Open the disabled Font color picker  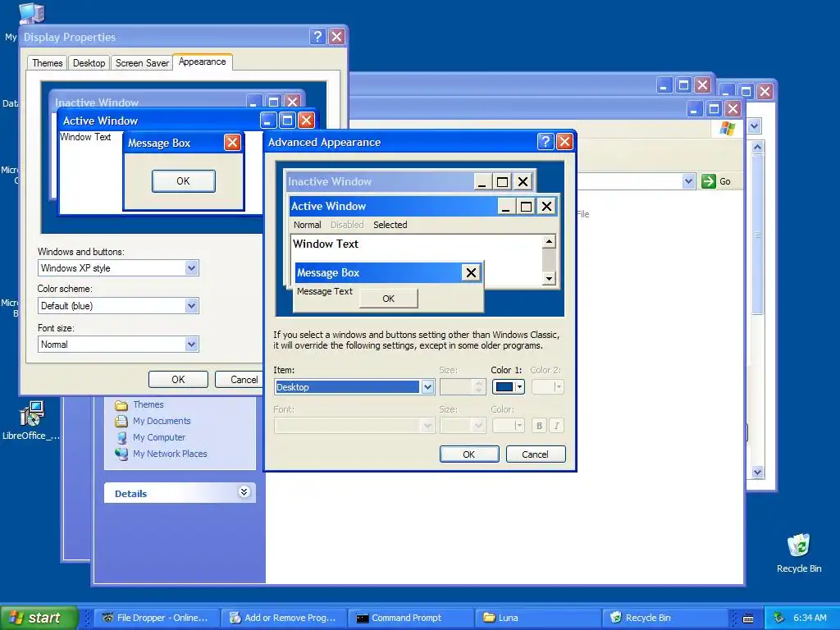(x=508, y=426)
